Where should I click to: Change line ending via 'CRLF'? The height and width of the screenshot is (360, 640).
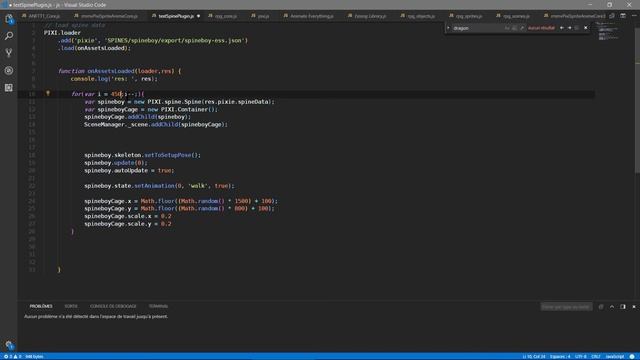pos(596,356)
